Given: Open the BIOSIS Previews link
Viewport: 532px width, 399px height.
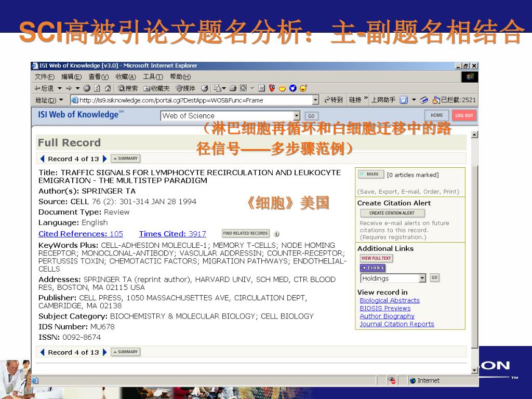Looking at the screenshot, I should click(385, 308).
